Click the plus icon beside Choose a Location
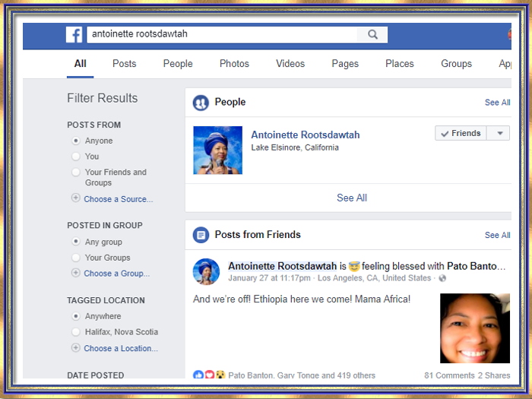 click(75, 348)
